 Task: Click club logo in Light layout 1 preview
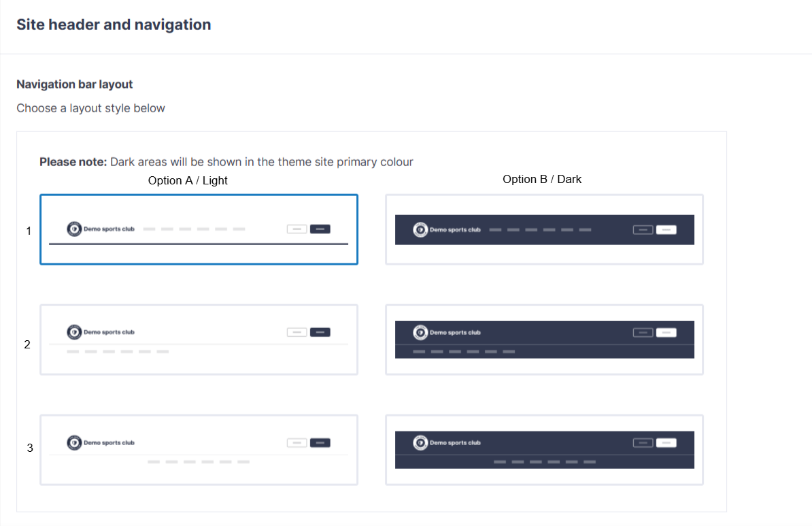click(74, 229)
